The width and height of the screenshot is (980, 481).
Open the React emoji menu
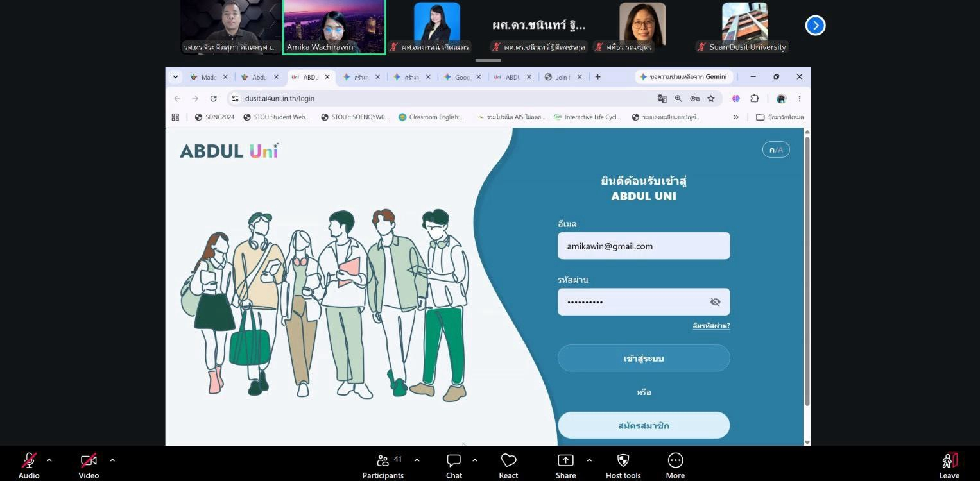tap(508, 465)
